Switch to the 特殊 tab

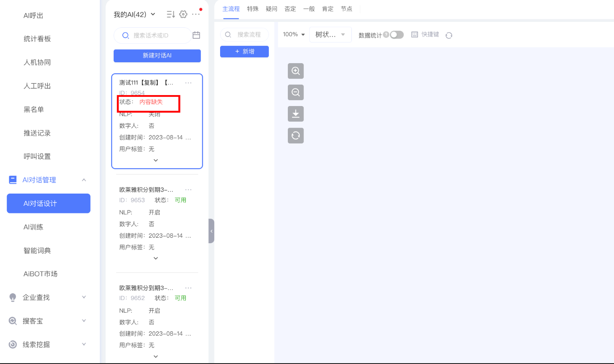pyautogui.click(x=253, y=9)
